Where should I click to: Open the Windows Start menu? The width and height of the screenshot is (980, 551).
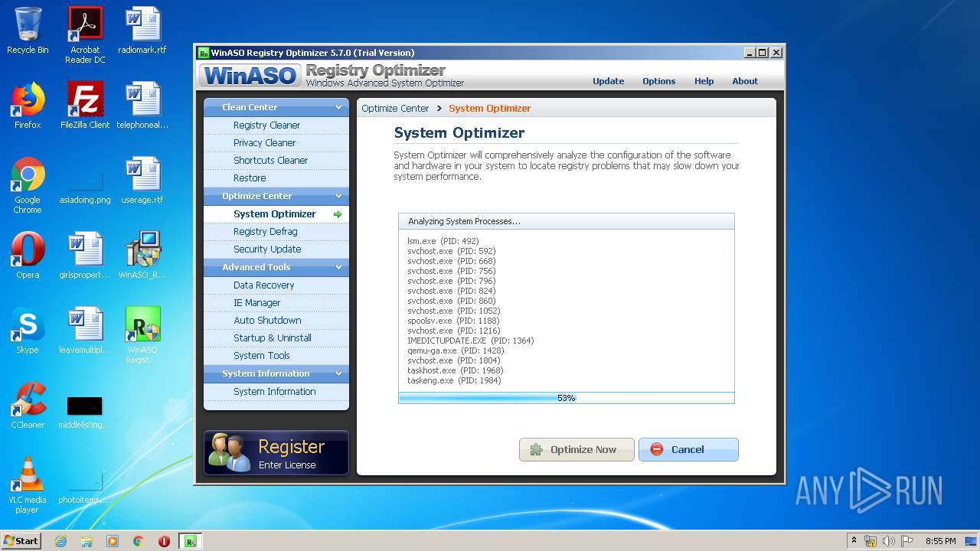coord(21,541)
